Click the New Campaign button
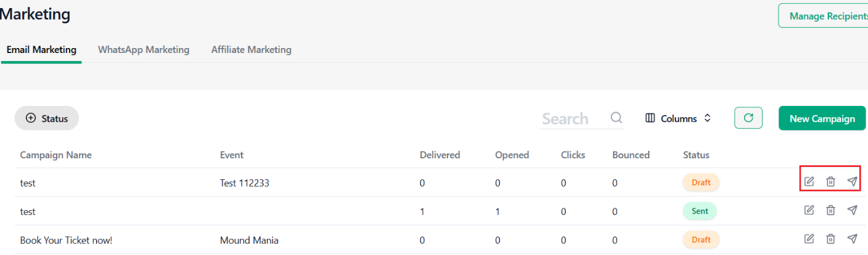868x255 pixels. [x=822, y=118]
